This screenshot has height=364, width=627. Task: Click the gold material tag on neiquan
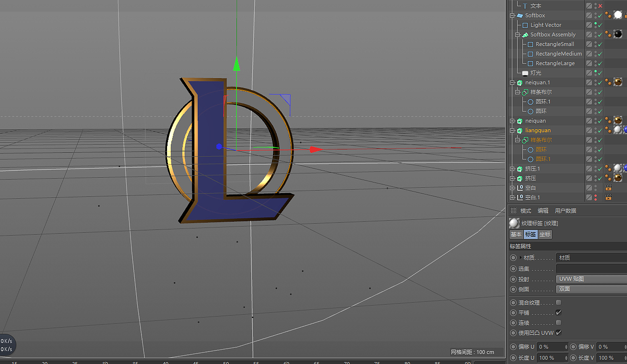tap(618, 120)
